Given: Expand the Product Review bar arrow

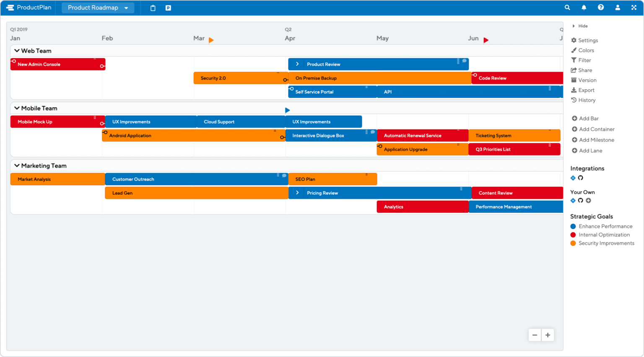Looking at the screenshot, I should (298, 64).
